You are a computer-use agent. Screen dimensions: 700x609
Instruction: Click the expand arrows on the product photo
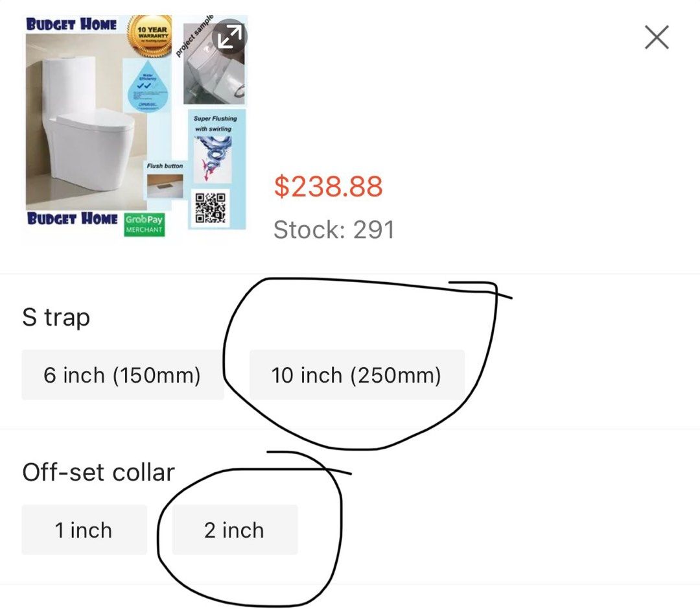[x=230, y=35]
